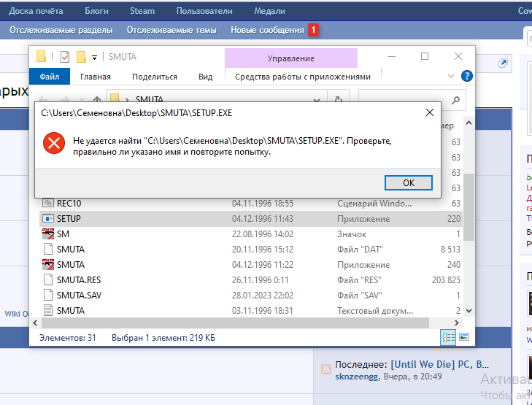
Task: Click the magnifier icon in search box
Action: coord(457,99)
